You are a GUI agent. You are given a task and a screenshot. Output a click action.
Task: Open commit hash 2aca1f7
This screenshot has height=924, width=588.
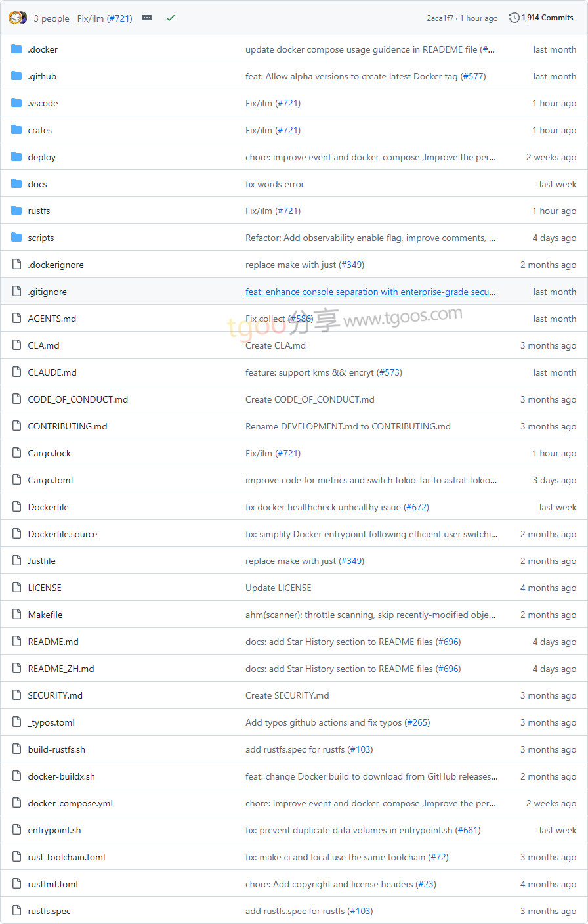(440, 18)
